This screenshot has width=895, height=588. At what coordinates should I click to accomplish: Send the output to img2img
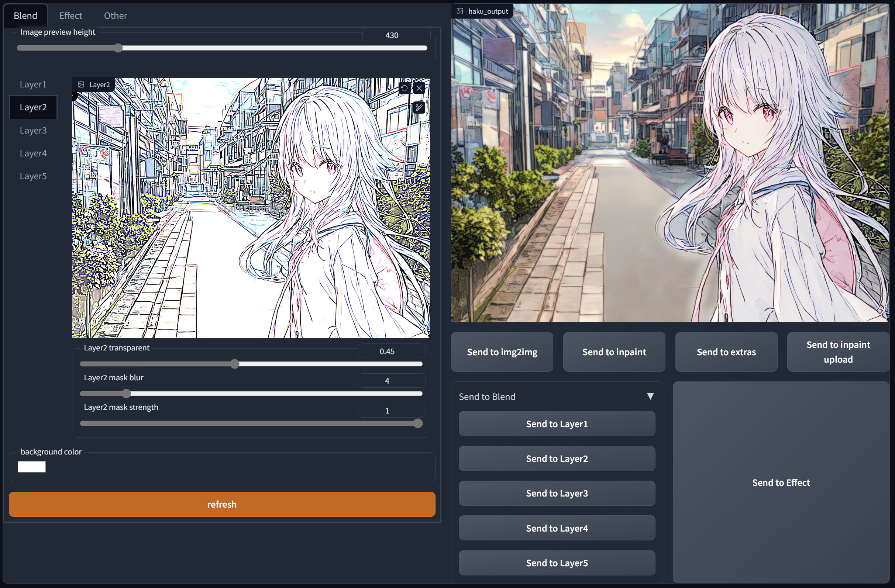click(502, 352)
